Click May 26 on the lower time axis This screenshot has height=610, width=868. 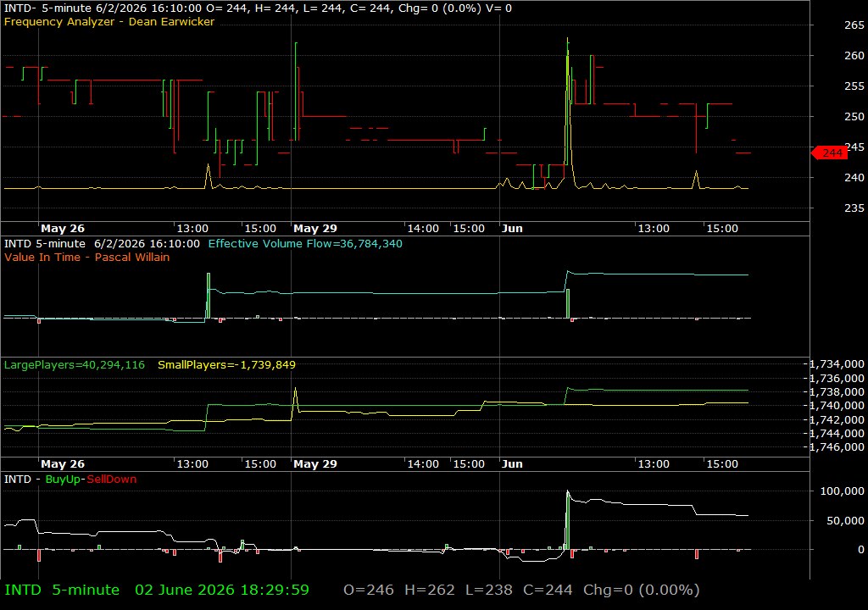coord(63,464)
